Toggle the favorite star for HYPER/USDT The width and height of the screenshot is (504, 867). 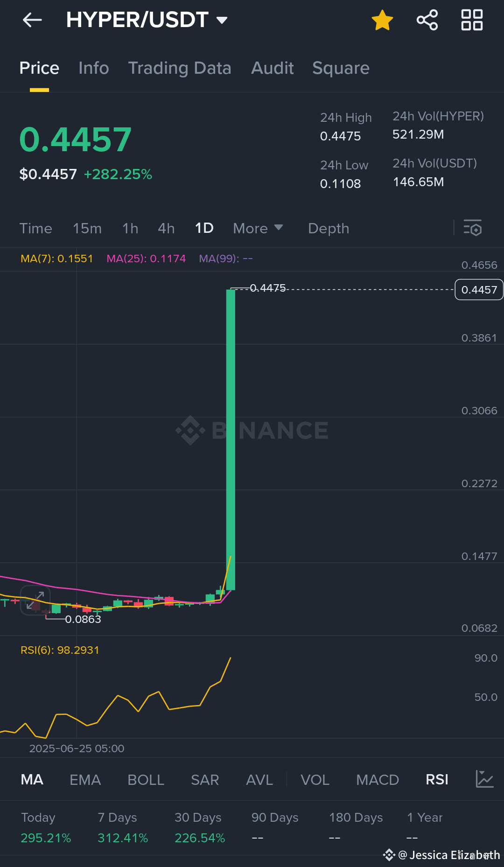[x=382, y=20]
